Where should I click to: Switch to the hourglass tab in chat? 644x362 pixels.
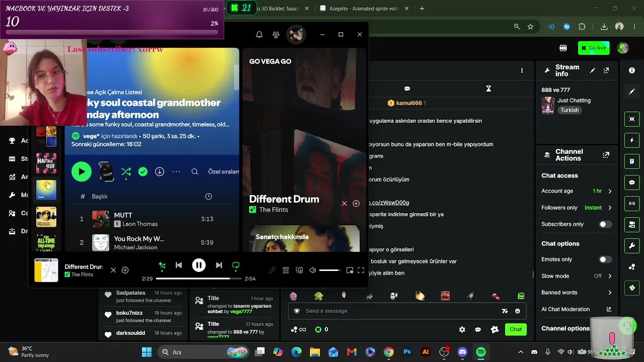pos(488,88)
